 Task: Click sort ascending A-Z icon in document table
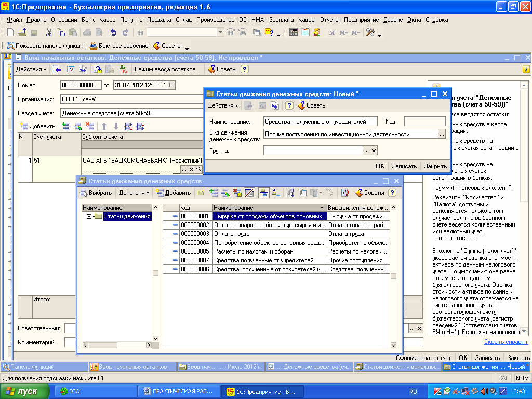click(x=128, y=127)
